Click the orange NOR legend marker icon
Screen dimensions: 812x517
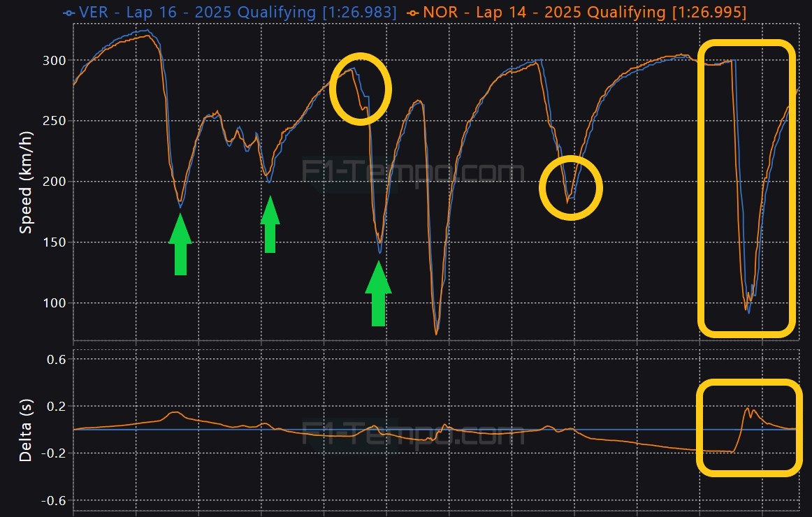tap(414, 13)
